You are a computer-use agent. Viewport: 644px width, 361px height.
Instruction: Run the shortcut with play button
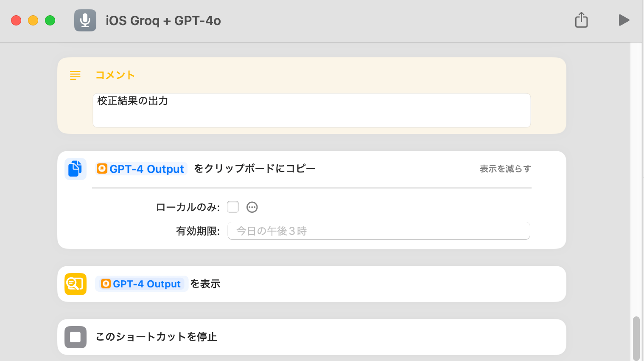[624, 20]
